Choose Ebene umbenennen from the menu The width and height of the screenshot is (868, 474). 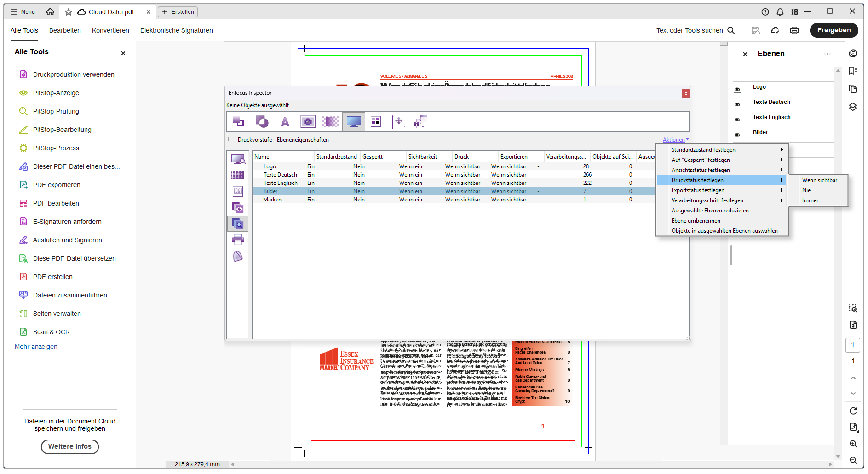(696, 220)
